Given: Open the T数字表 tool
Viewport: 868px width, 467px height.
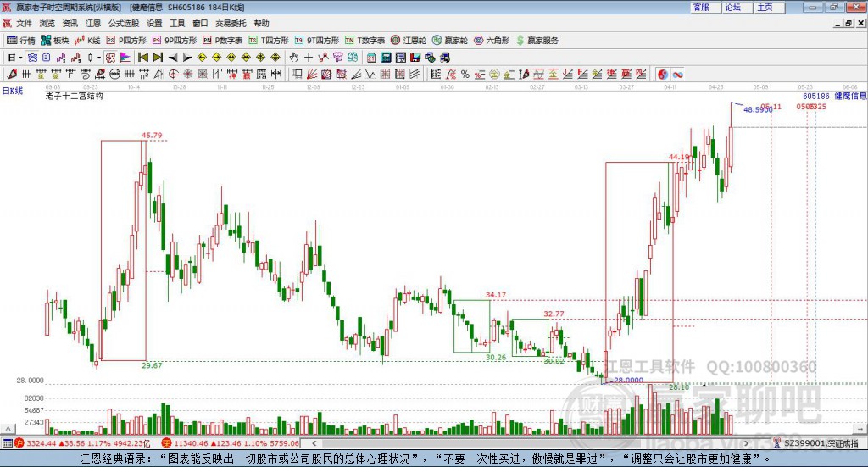Looking at the screenshot, I should [x=364, y=41].
